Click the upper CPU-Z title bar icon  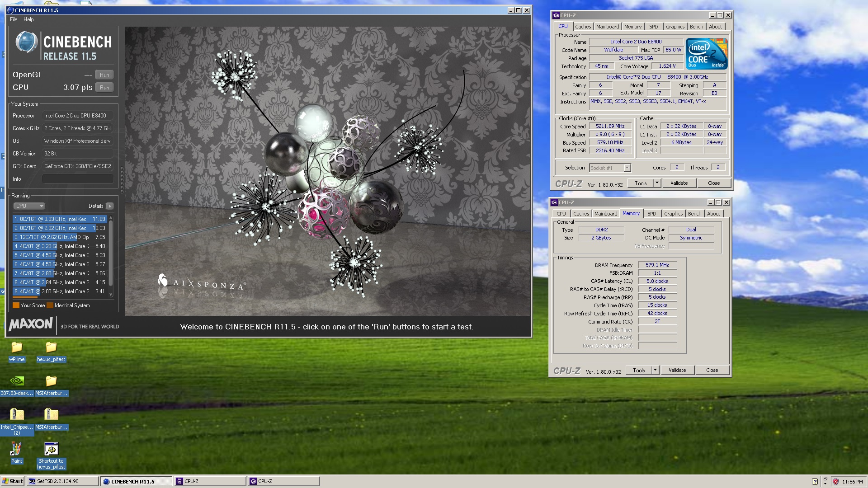(x=556, y=15)
